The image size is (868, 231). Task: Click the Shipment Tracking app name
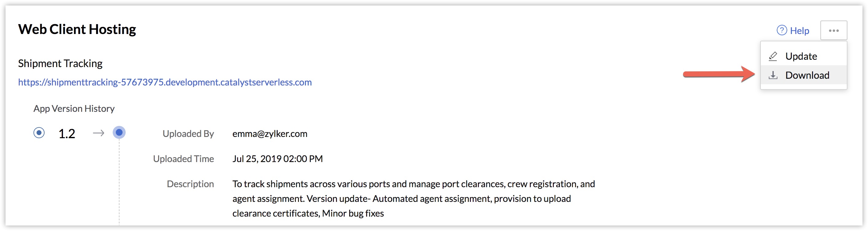click(60, 63)
